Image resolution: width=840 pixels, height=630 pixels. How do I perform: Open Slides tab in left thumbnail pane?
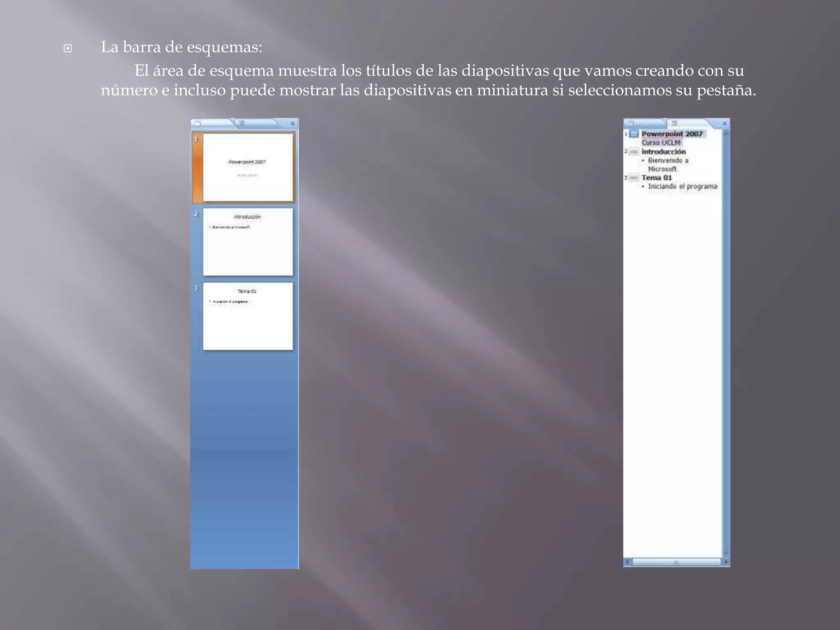coord(198,123)
